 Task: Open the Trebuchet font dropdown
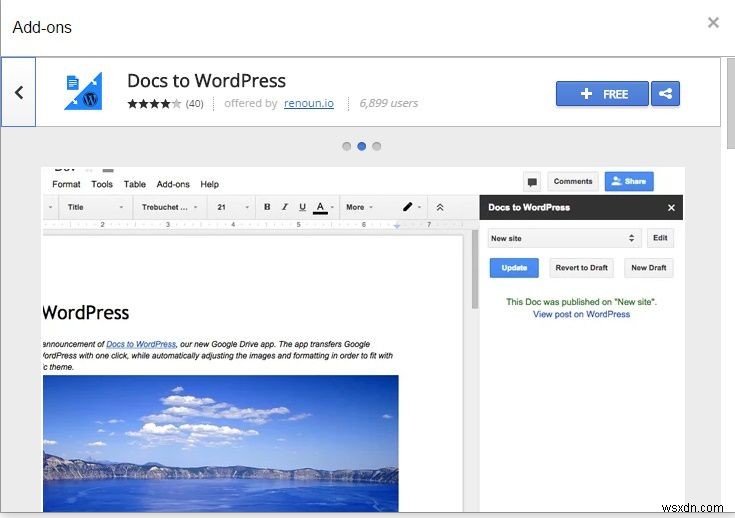click(x=169, y=207)
